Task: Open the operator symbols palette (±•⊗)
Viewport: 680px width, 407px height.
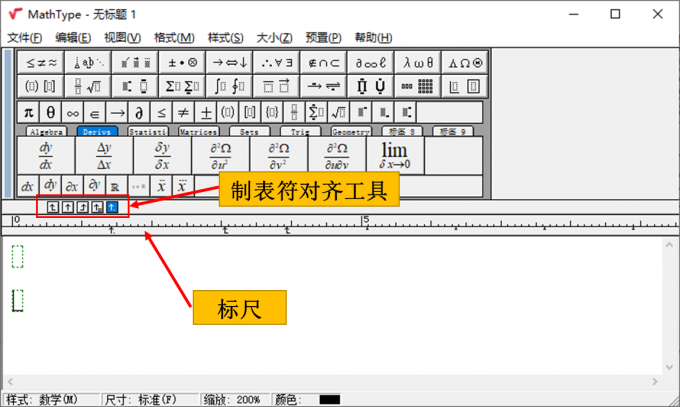Action: pos(183,62)
